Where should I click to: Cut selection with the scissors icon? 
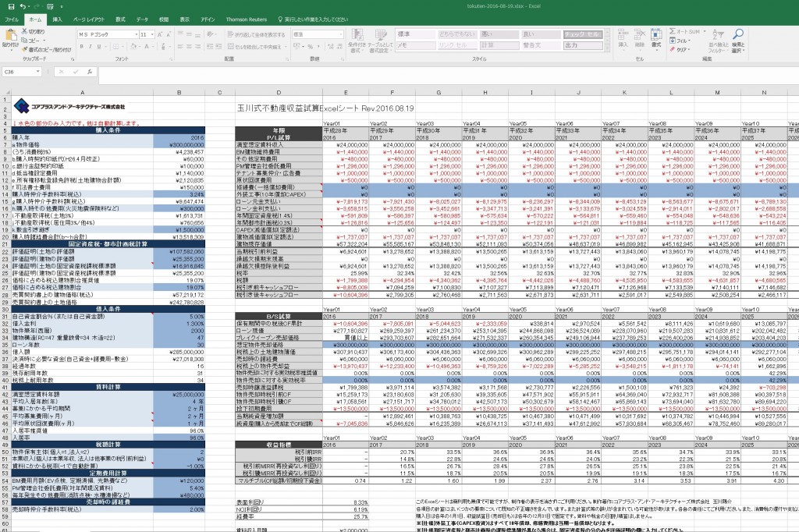coord(24,32)
